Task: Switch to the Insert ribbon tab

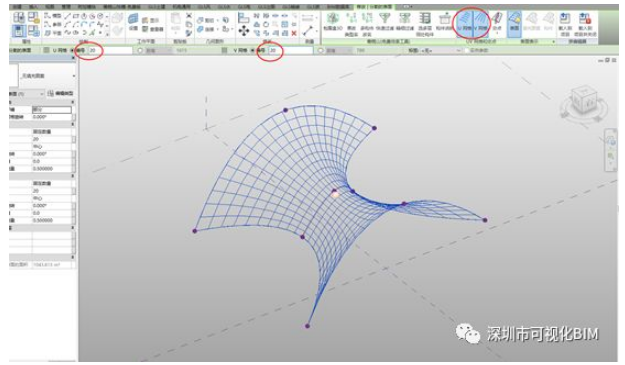Action: click(33, 7)
